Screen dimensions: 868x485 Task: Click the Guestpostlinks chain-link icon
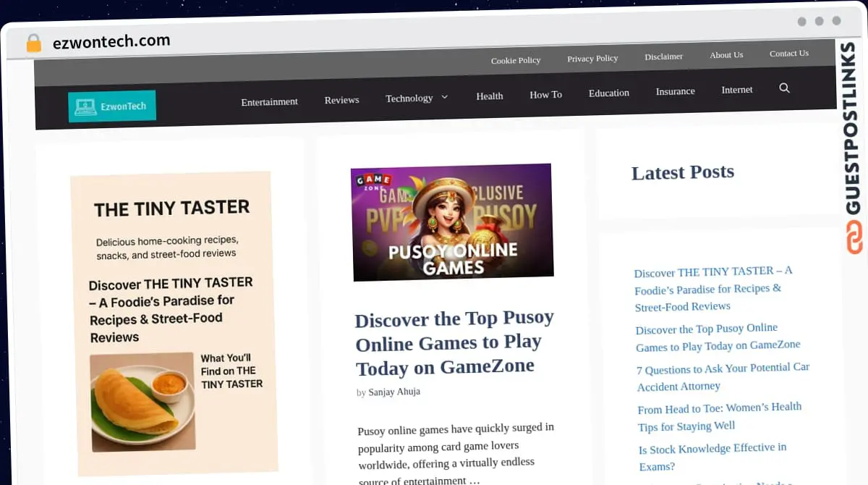(854, 238)
